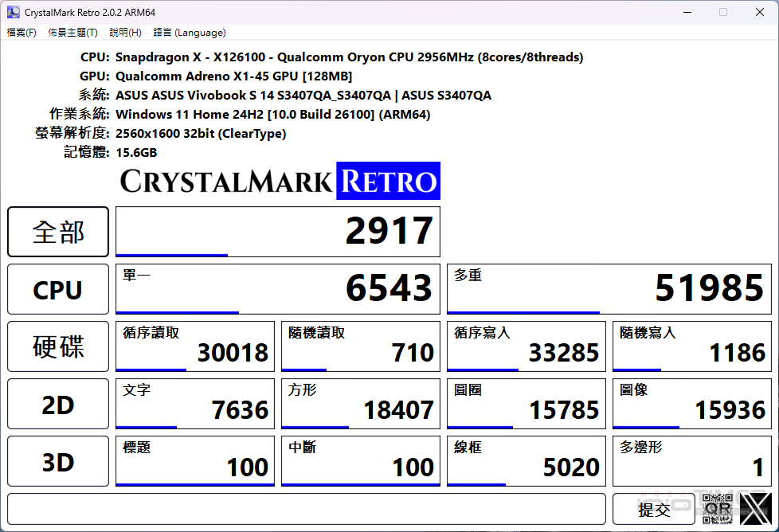Start the 硬碟 disk benchmark button

click(x=58, y=346)
